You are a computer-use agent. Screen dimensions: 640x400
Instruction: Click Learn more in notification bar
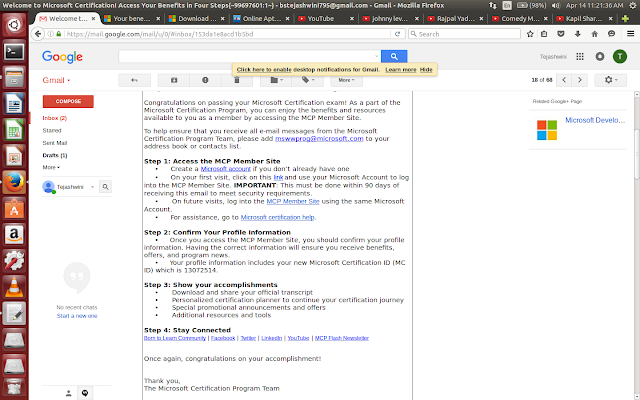tap(401, 69)
